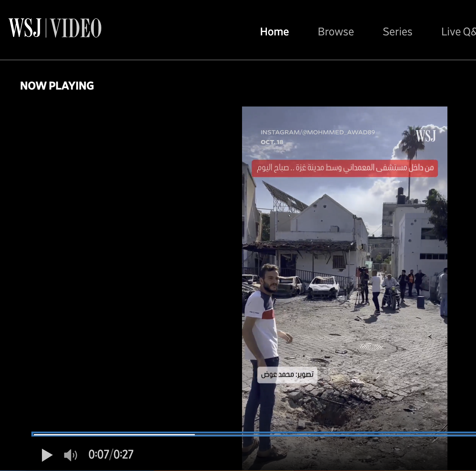Click the NOW PLAYING heading
Screen dimensions: 476x471
coord(57,86)
